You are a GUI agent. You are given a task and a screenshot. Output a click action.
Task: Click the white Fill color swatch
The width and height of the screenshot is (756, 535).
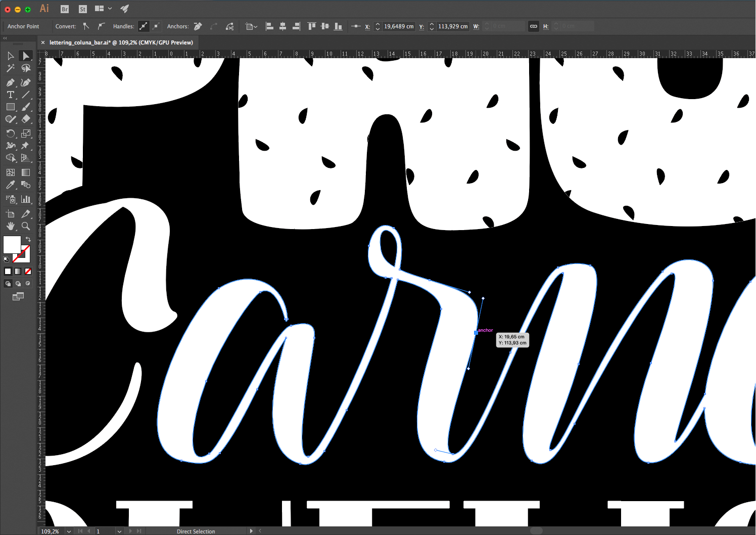click(x=12, y=244)
